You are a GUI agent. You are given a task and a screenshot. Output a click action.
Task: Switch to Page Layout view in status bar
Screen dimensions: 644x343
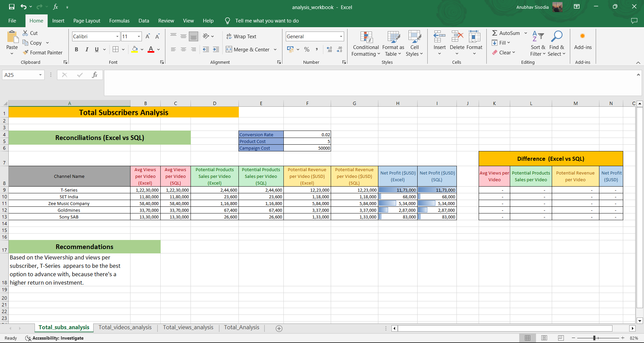click(x=544, y=338)
